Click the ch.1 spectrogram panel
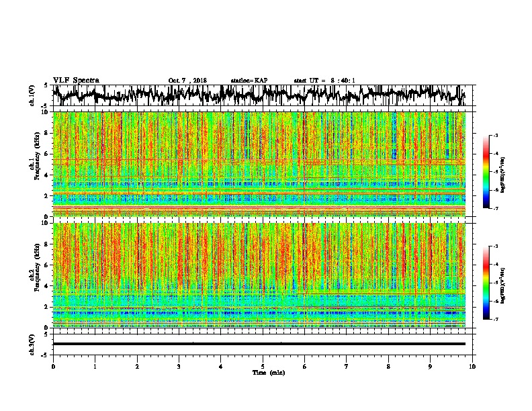This screenshot has height=411, width=532. pyautogui.click(x=259, y=164)
